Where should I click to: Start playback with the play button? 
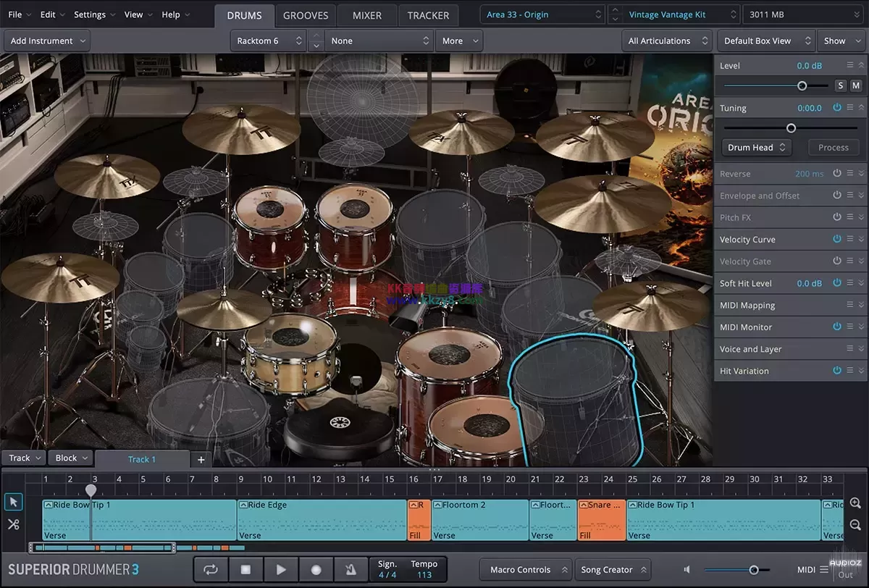(281, 570)
